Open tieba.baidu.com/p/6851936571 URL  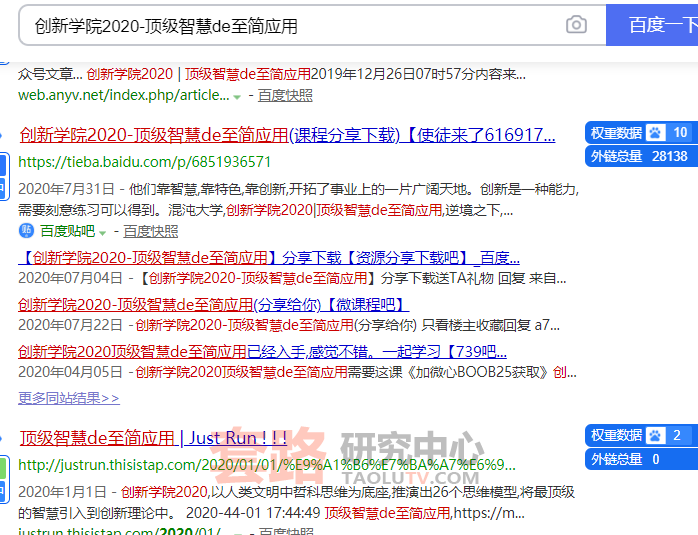coord(145,162)
